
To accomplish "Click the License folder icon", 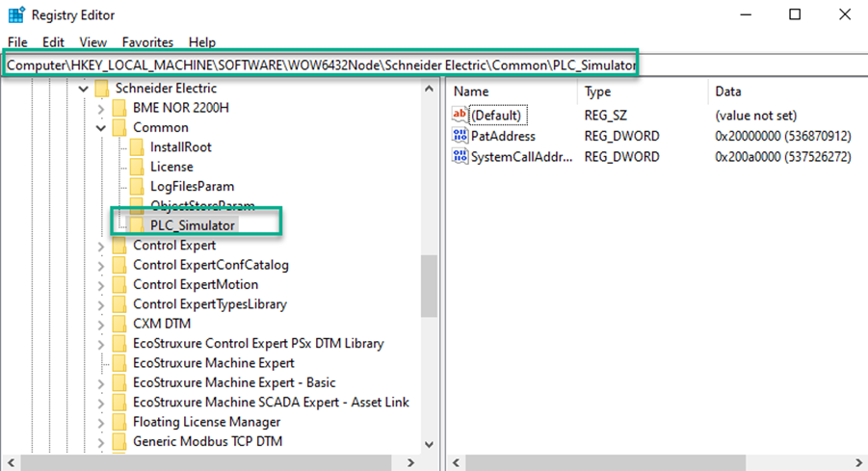I will point(137,168).
